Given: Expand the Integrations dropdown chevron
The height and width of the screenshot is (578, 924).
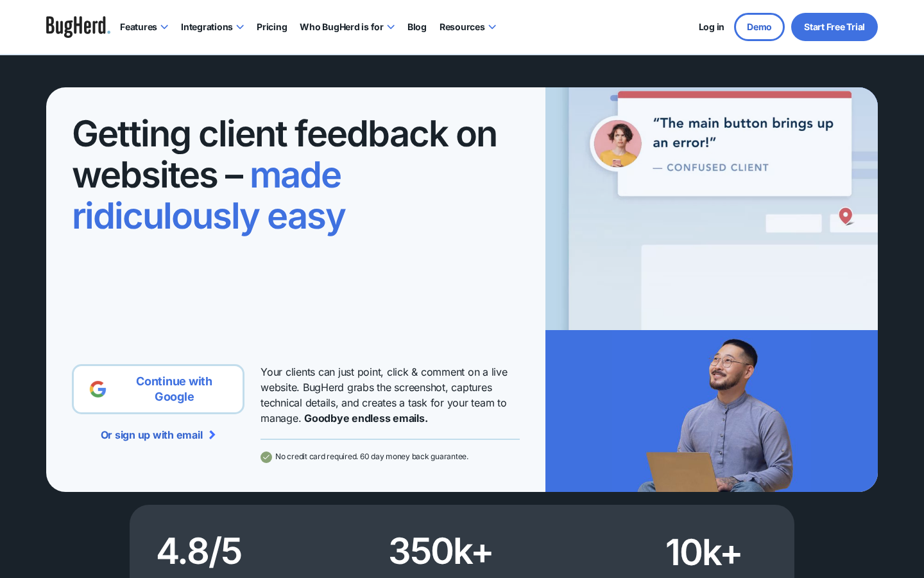Looking at the screenshot, I should click(240, 27).
